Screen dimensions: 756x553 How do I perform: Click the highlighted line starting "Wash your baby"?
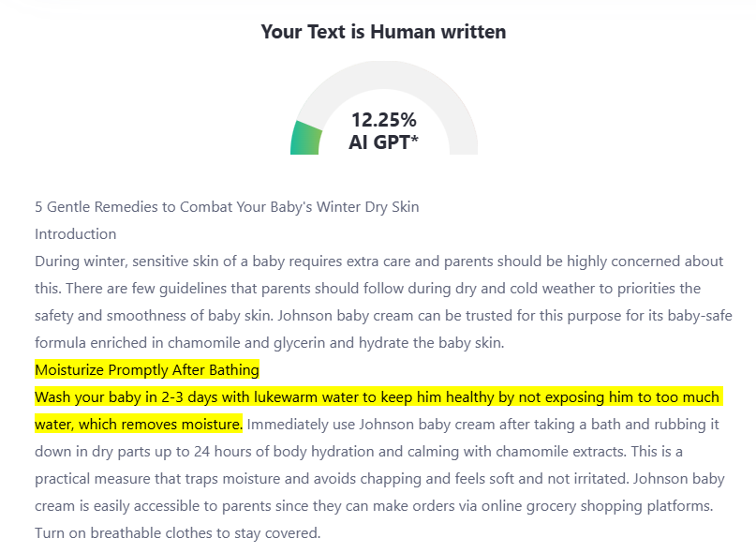coord(377,396)
